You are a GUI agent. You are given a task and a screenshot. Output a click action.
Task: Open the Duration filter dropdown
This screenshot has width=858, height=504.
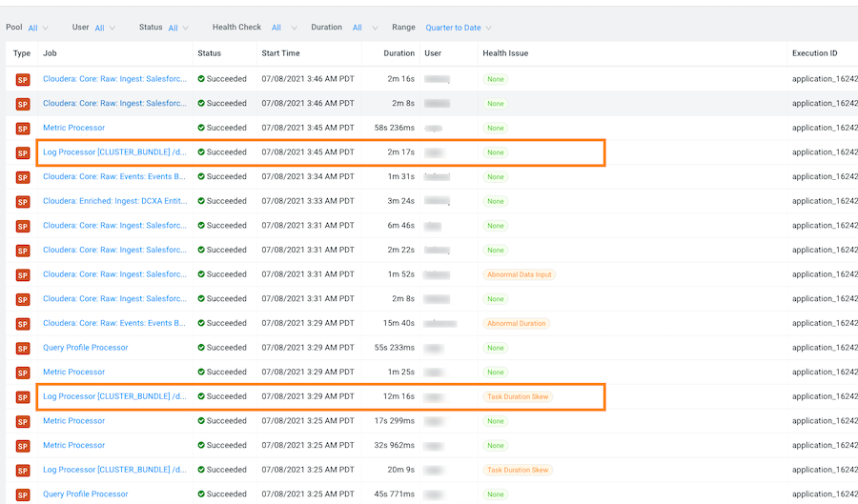pyautogui.click(x=363, y=28)
